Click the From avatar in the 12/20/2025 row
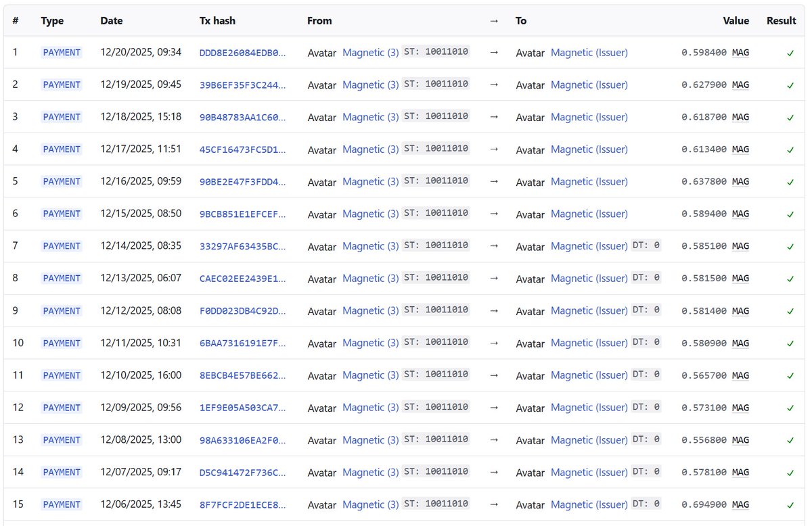 321,53
